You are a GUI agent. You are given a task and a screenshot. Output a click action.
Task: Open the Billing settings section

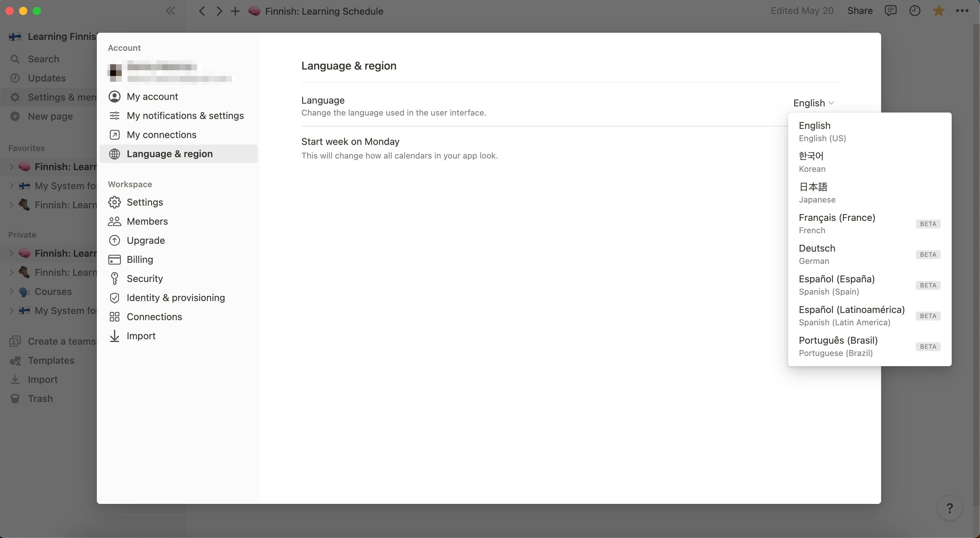click(139, 259)
